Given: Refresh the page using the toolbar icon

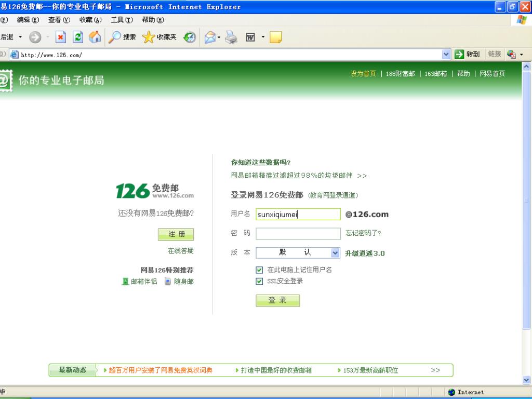Looking at the screenshot, I should 78,37.
